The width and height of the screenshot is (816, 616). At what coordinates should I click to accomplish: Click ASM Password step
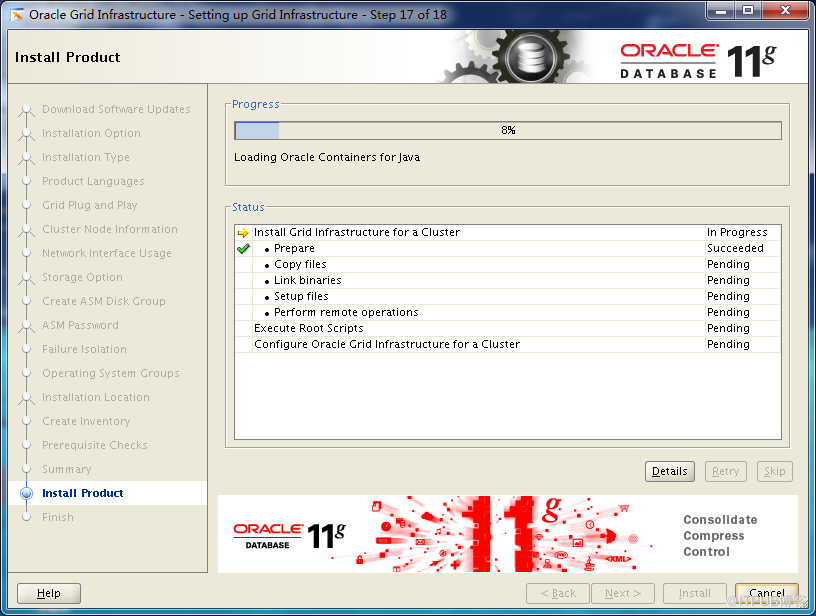80,325
